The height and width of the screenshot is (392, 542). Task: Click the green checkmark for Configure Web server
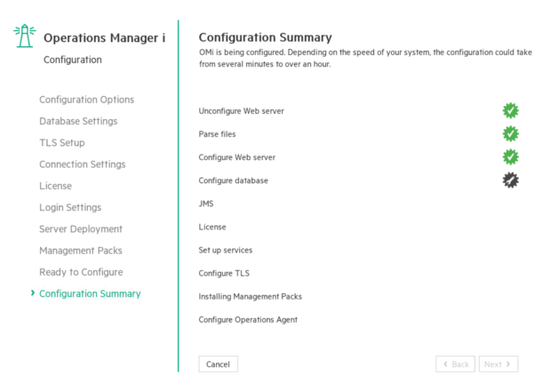pos(510,157)
